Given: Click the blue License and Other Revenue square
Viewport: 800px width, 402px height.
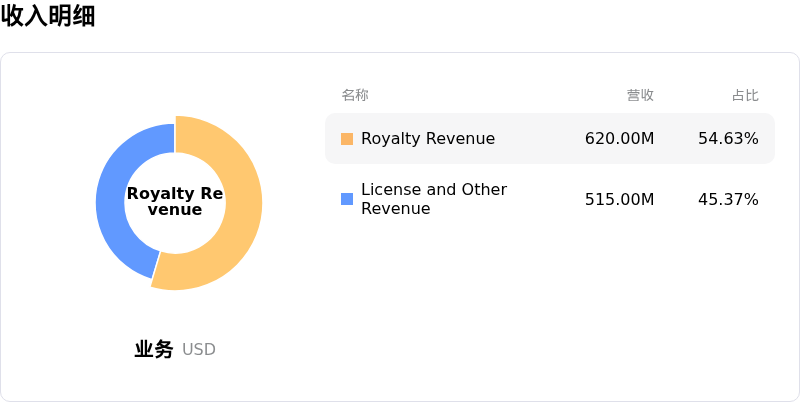Looking at the screenshot, I should (x=347, y=199).
